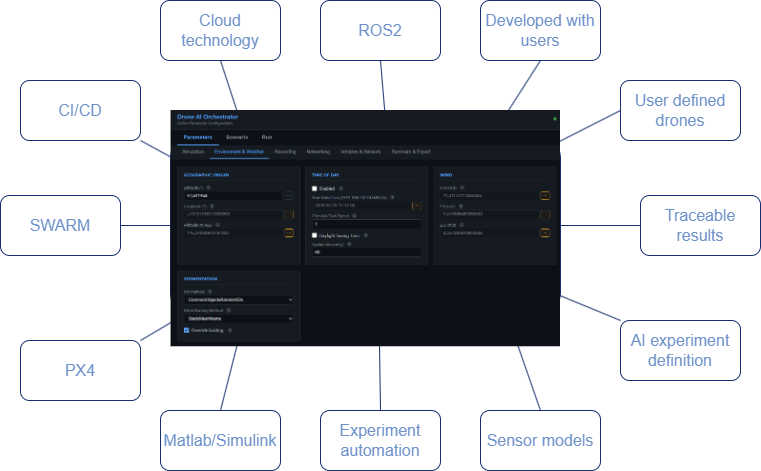Select the Vehicles & Sensors sub-tab

coord(361,152)
